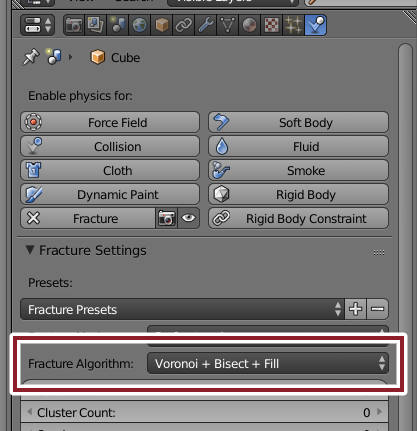Open the Fracture Presets dropdown
This screenshot has width=417, height=431.
182,309
